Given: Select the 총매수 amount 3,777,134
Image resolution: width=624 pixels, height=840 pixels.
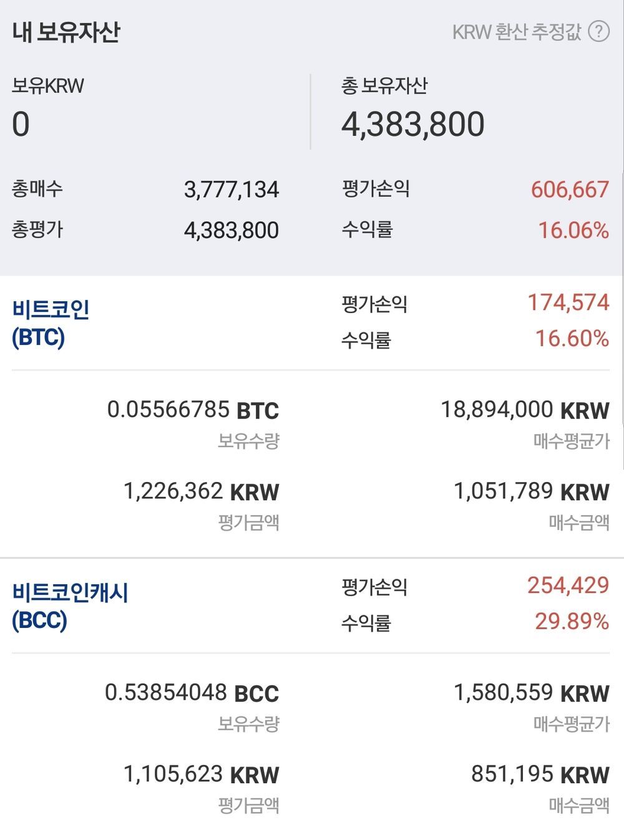Looking at the screenshot, I should [x=231, y=190].
